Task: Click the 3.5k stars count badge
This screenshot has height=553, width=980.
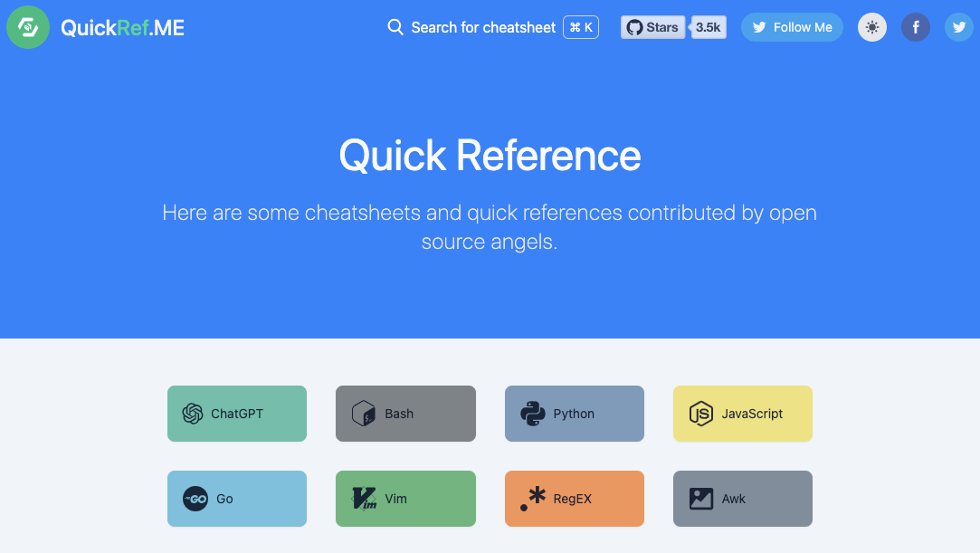Action: [709, 27]
